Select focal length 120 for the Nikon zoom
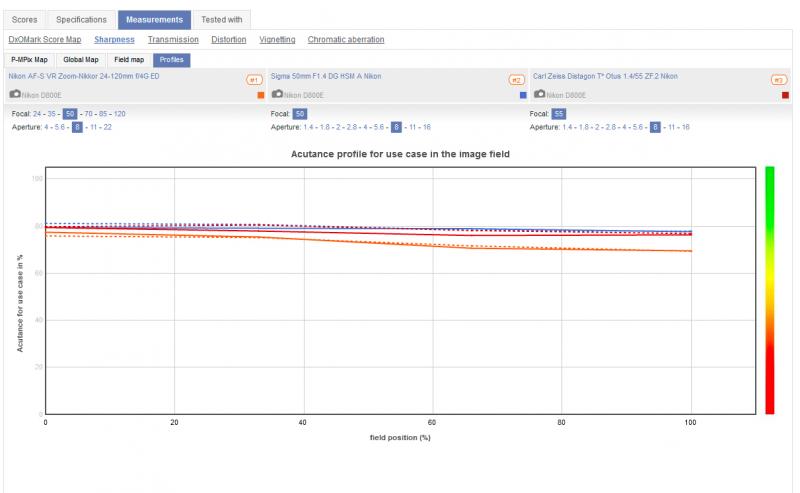This screenshot has width=800, height=493. pos(119,114)
